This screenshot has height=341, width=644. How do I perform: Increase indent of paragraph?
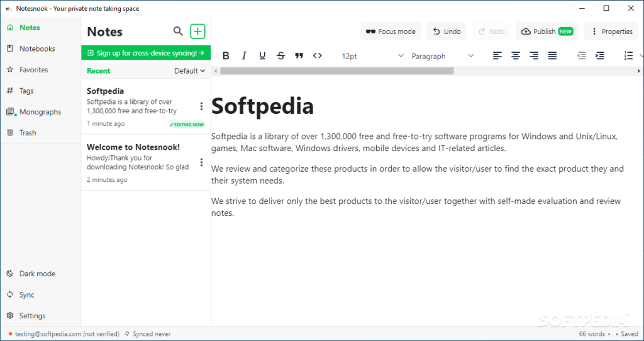click(x=600, y=56)
